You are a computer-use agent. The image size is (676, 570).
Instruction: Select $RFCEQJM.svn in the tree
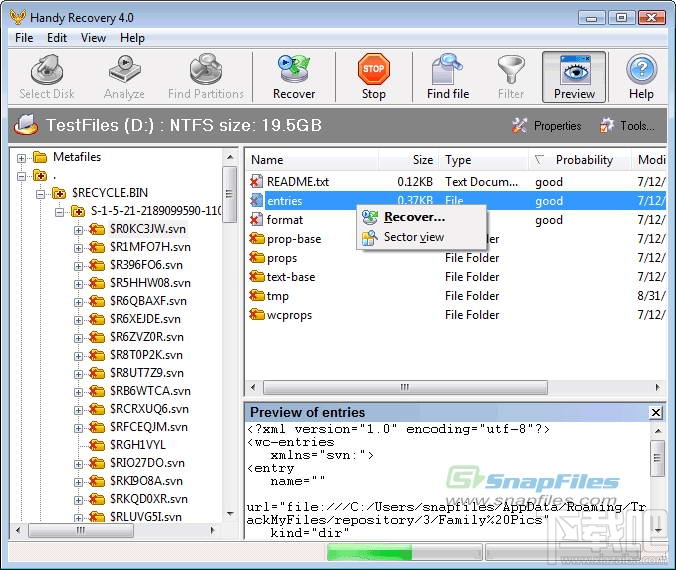coord(149,427)
